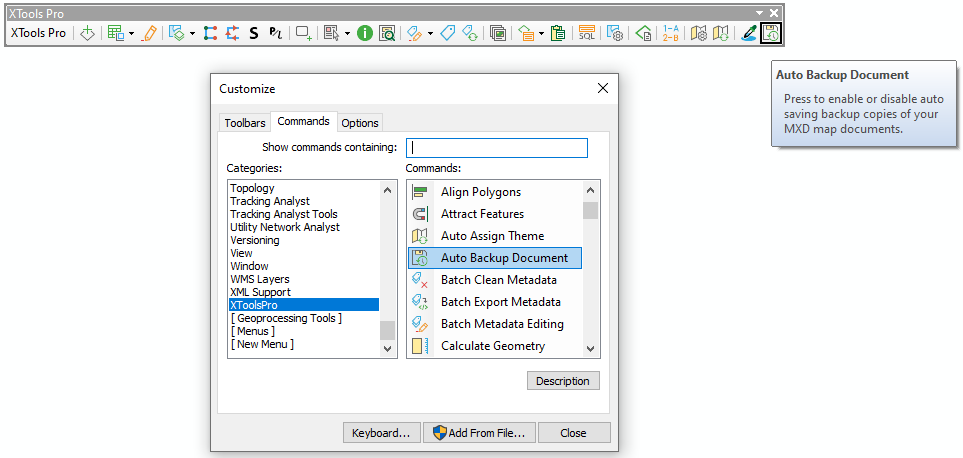
Task: Click the green clipboard toolbar icon
Action: [558, 33]
